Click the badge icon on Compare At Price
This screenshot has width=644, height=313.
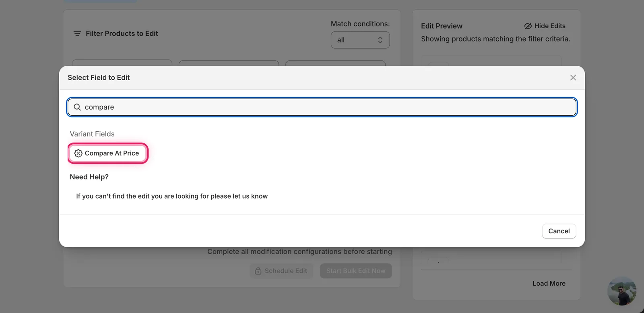click(78, 153)
